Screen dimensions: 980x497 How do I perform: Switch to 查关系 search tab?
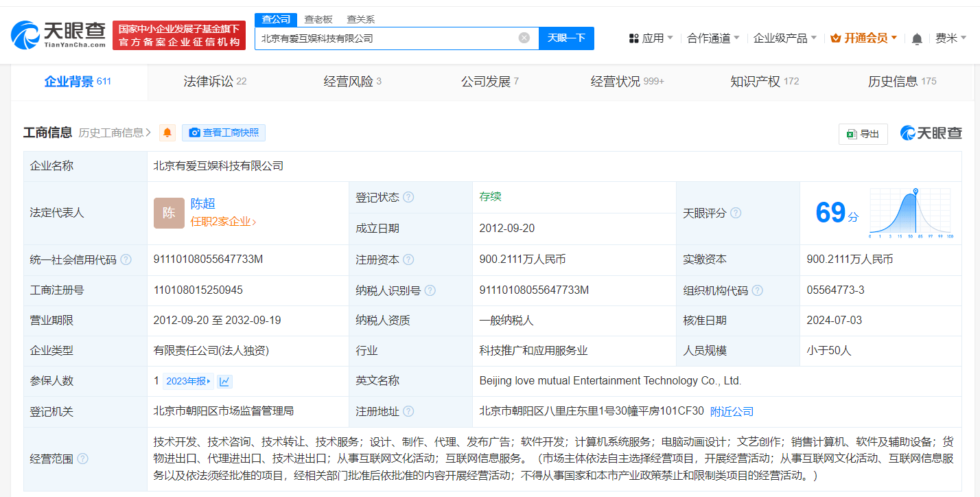360,19
